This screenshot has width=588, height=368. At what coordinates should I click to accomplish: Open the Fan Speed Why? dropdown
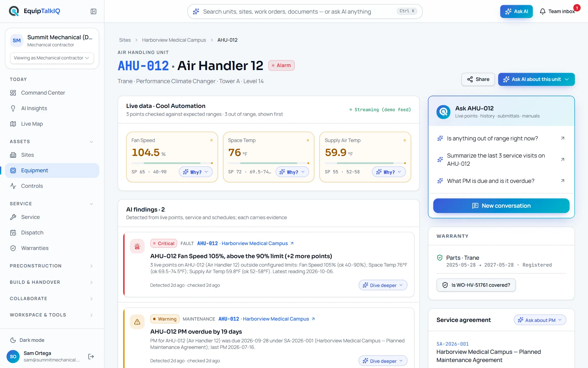[x=196, y=172]
